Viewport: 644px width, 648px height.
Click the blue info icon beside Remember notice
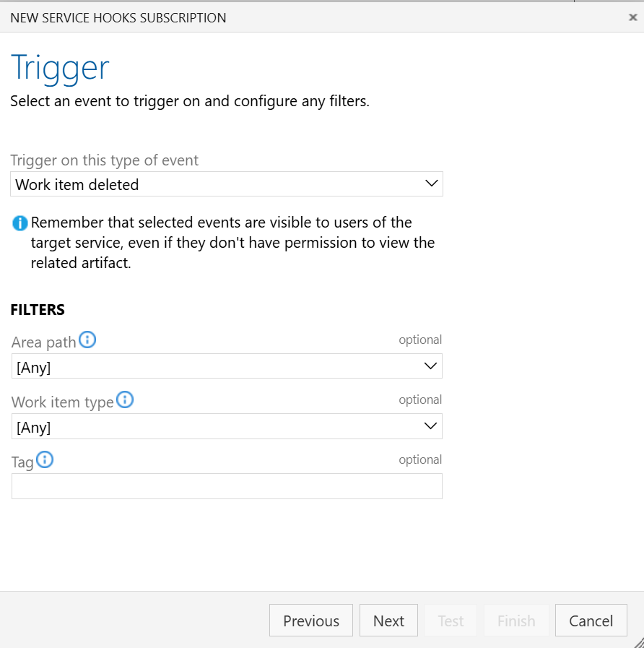click(20, 224)
